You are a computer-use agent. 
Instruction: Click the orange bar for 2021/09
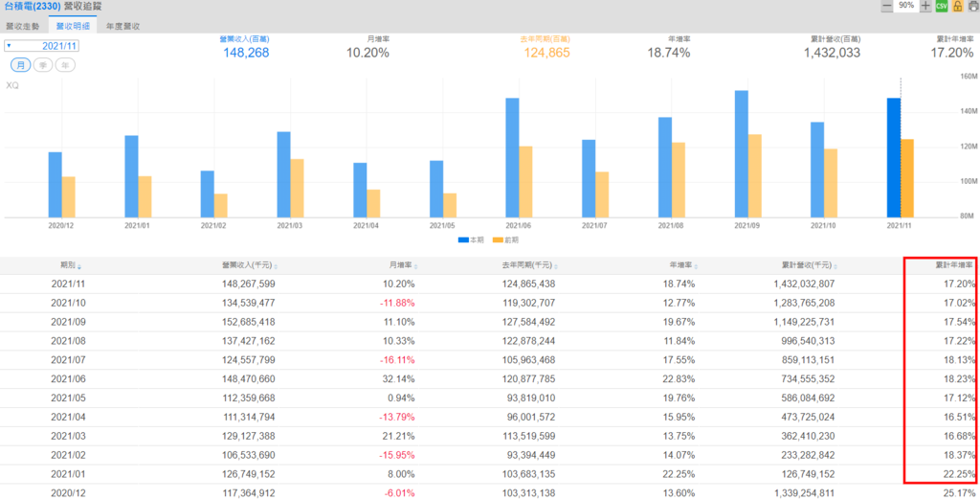coord(754,176)
